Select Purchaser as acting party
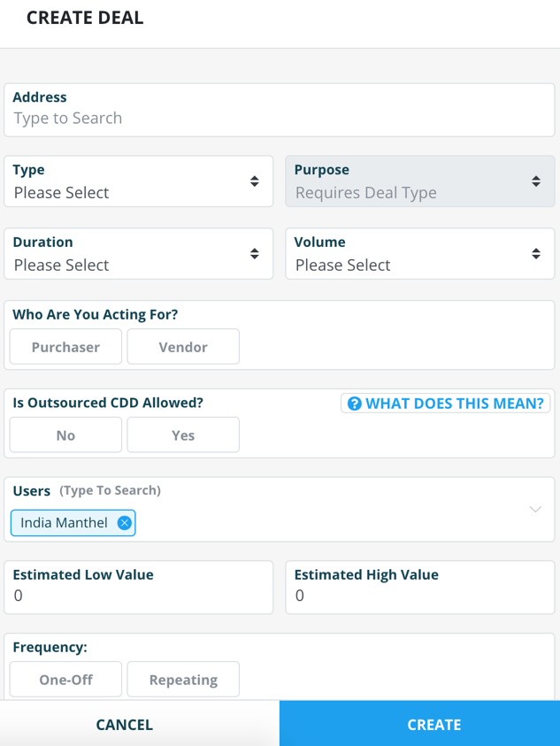The height and width of the screenshot is (746, 560). [65, 347]
